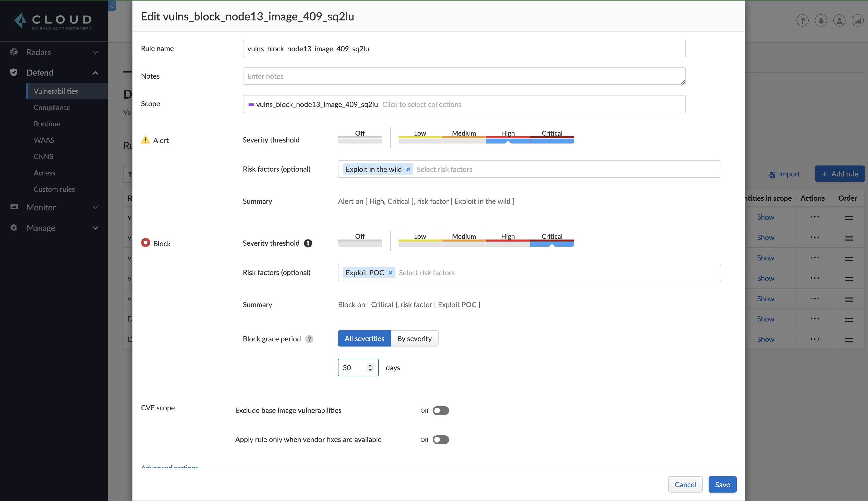
Task: Toggle Exclude base image vulnerabilities switch
Action: [x=441, y=411]
